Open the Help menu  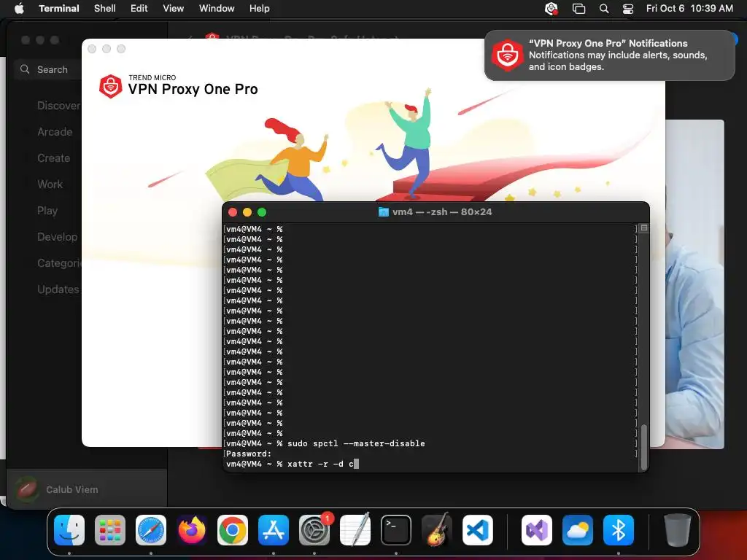260,9
